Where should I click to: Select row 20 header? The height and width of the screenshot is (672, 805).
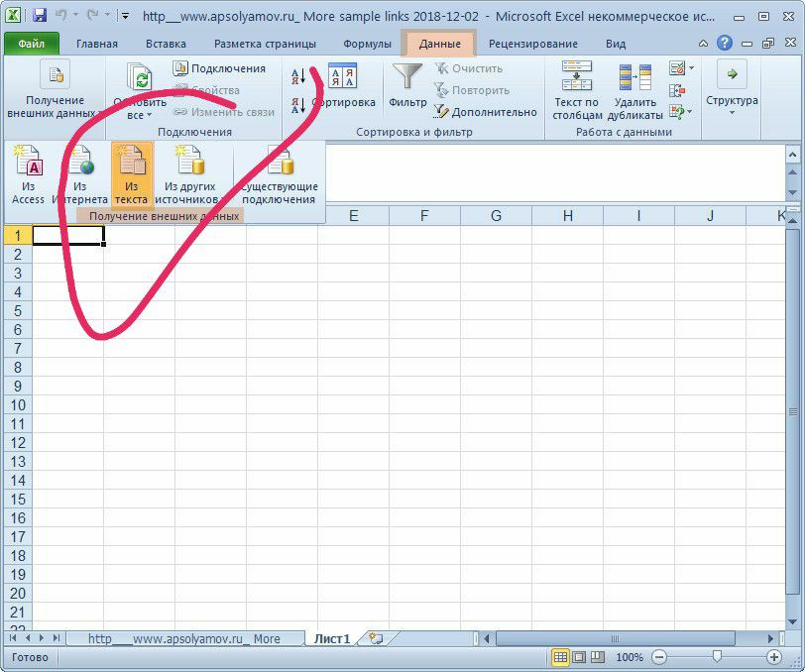point(18,594)
